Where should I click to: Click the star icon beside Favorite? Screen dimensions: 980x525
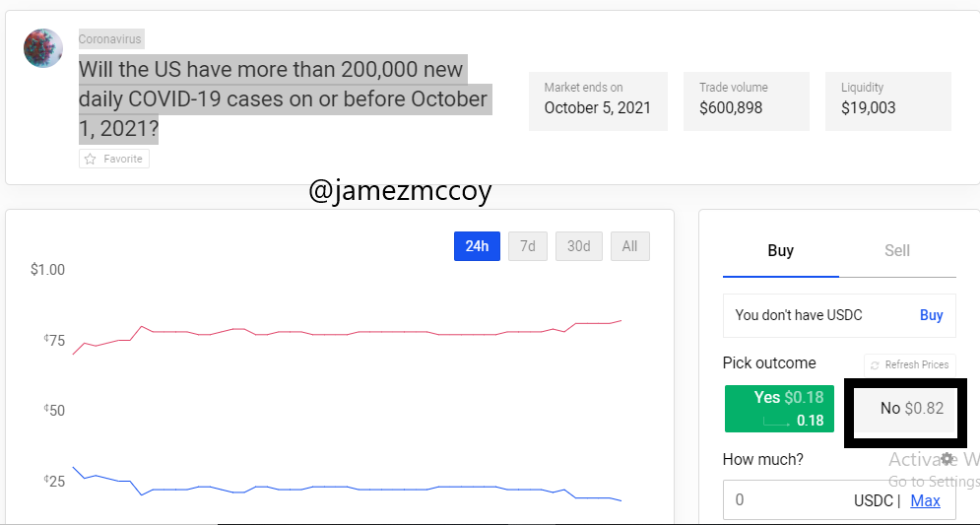[90, 159]
